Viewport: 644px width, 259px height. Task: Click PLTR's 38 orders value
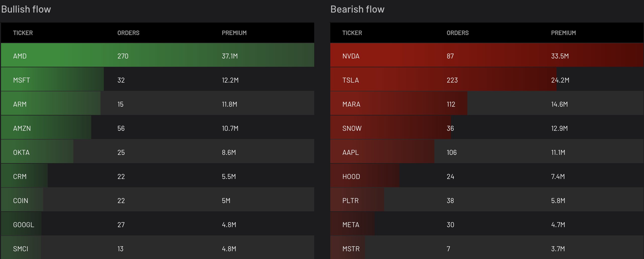coord(450,201)
